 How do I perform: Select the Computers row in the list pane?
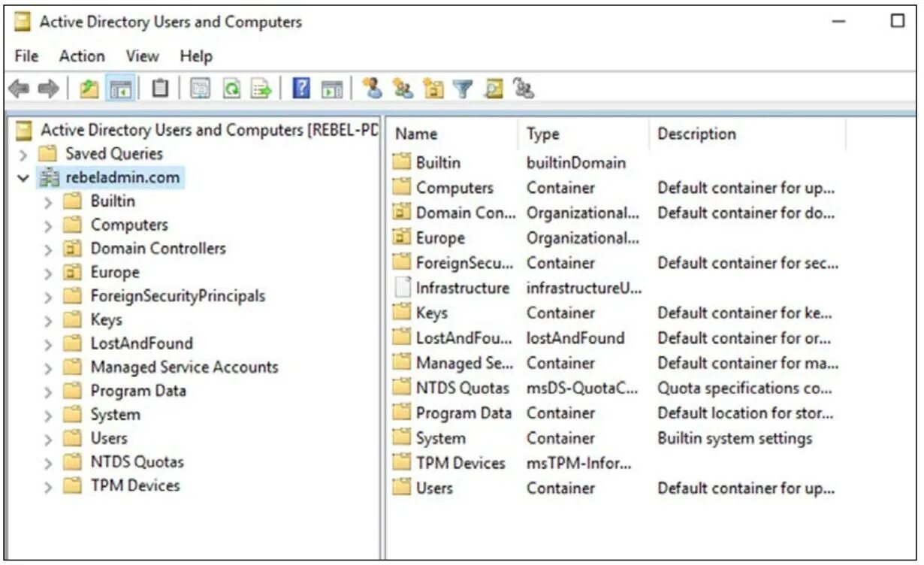point(616,188)
